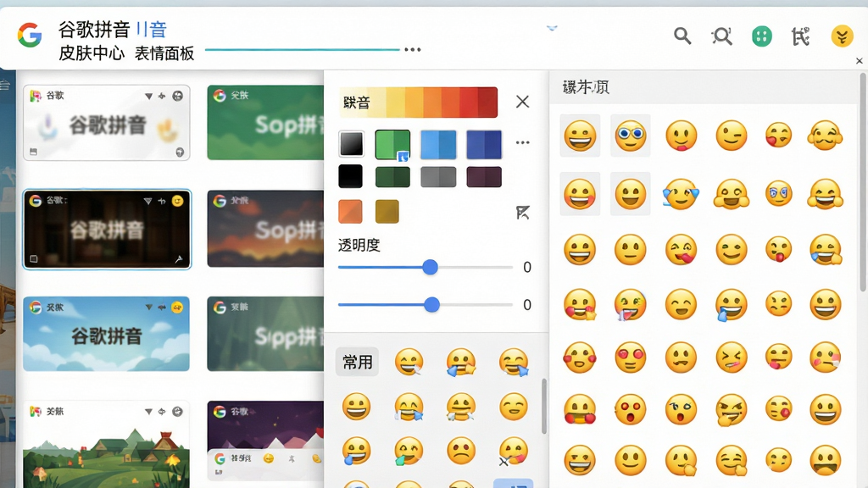Image resolution: width=868 pixels, height=488 pixels.
Task: Expand dropdown arrow on blue sky skin
Action: click(148, 307)
